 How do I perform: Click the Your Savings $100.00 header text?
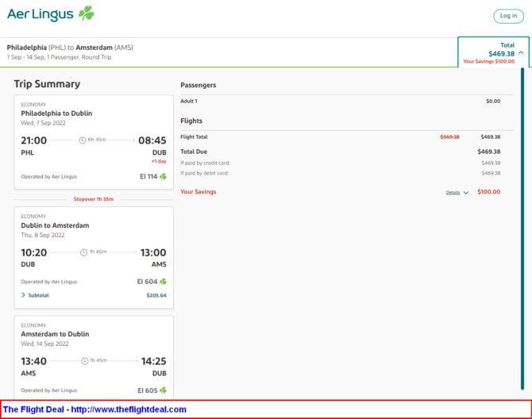pyautogui.click(x=489, y=61)
